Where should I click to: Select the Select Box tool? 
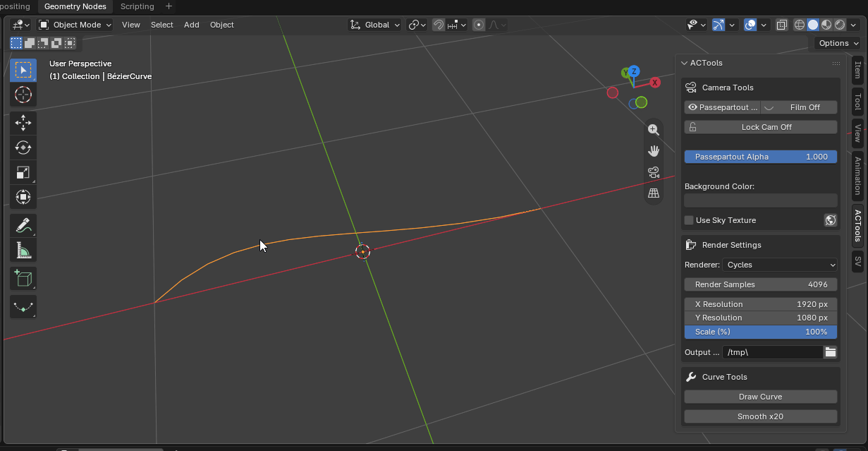click(23, 71)
